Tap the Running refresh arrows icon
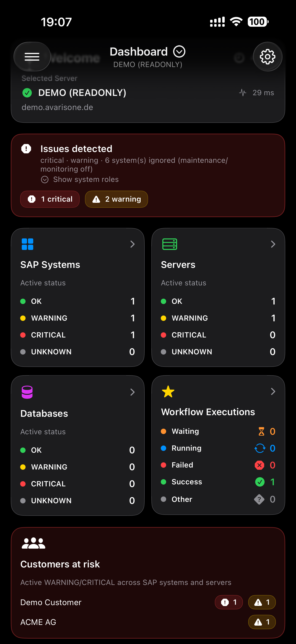This screenshot has width=296, height=644. (x=260, y=448)
